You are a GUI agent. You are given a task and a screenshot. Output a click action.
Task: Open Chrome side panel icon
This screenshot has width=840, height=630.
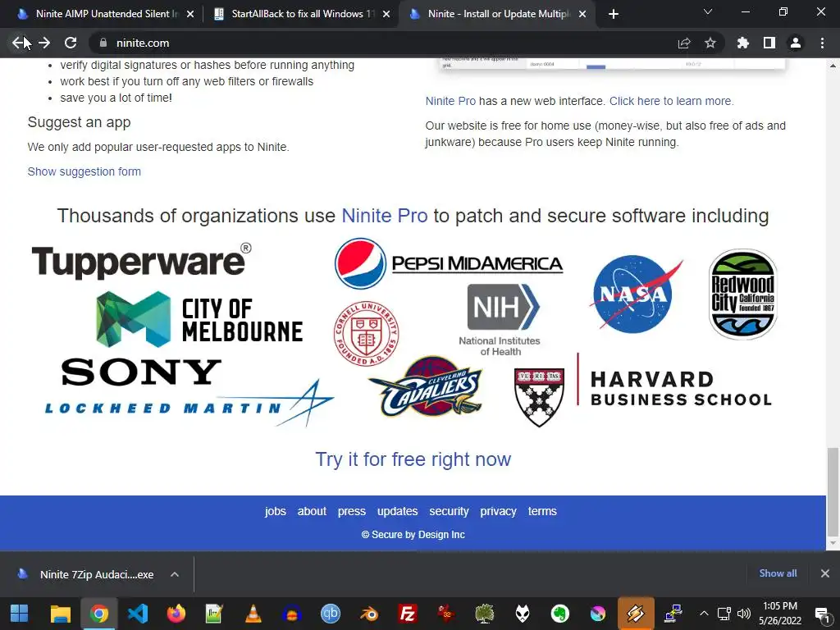(769, 43)
